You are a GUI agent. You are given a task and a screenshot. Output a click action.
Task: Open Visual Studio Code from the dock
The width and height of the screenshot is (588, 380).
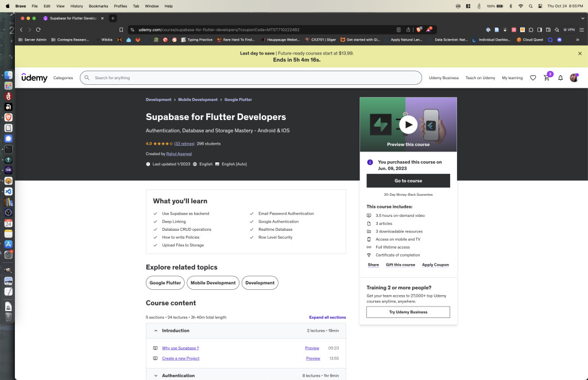tap(8, 191)
